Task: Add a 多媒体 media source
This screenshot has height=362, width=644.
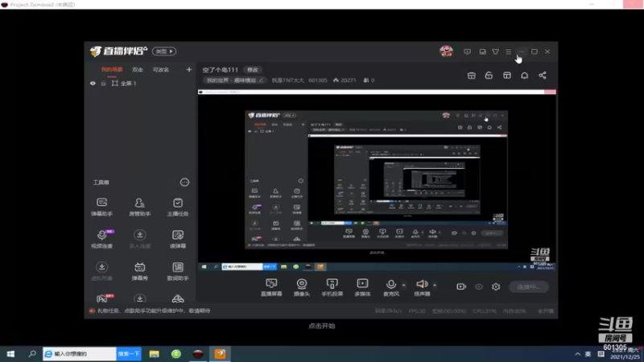Action: 362,287
